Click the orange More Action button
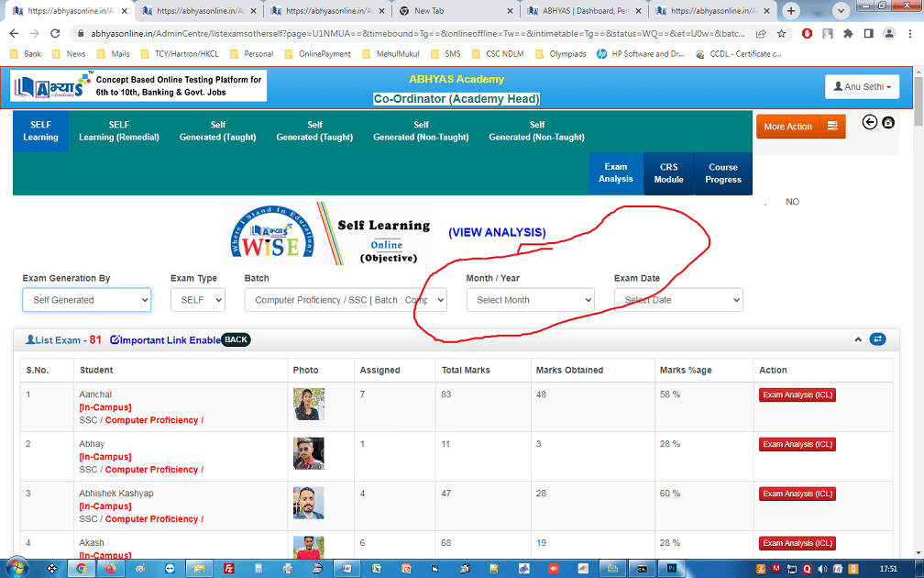The image size is (924, 578). pyautogui.click(x=800, y=127)
